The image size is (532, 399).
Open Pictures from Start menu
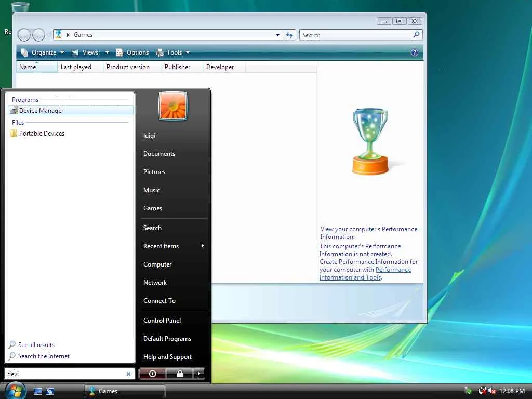(154, 171)
